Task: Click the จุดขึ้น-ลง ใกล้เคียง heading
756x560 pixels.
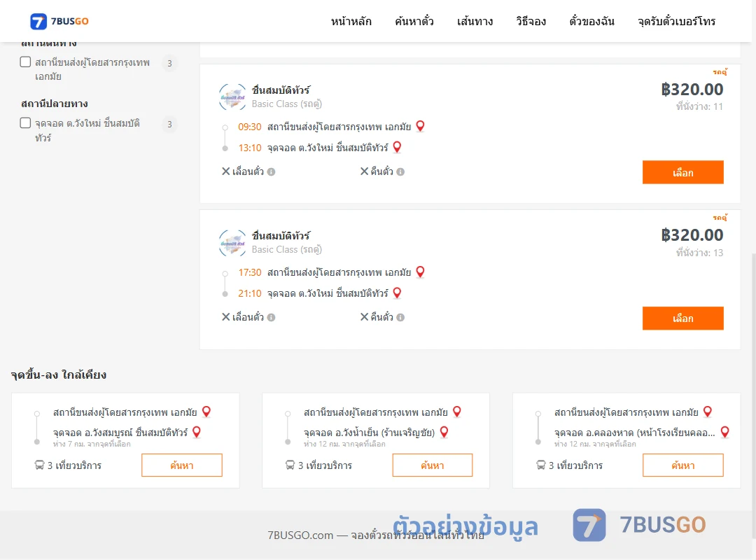Action: [x=58, y=374]
